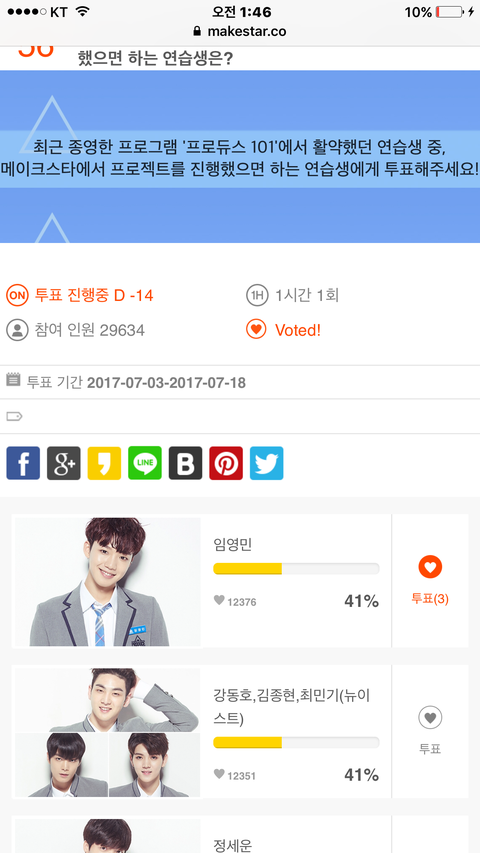480x853 pixels.
Task: Open 뉴이스트 group photo collage
Action: [108, 732]
